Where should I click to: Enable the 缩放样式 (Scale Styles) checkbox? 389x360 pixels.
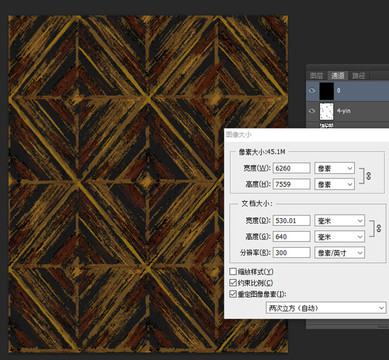coord(233,272)
